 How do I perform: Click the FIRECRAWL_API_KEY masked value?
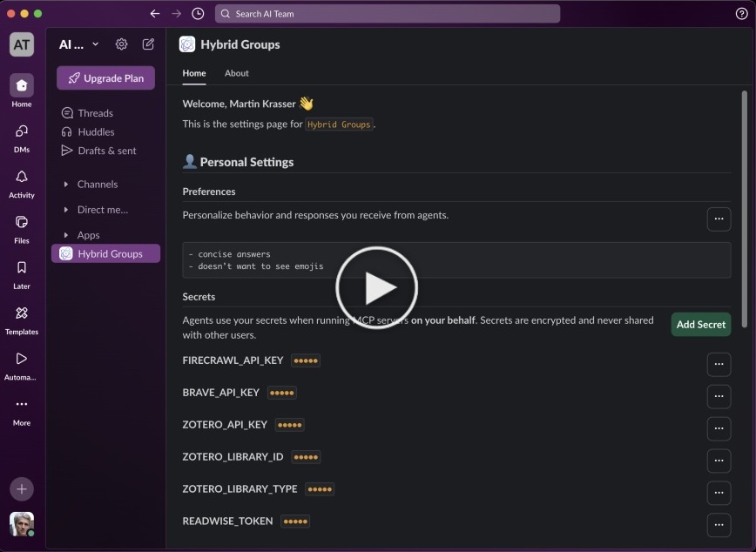click(306, 360)
